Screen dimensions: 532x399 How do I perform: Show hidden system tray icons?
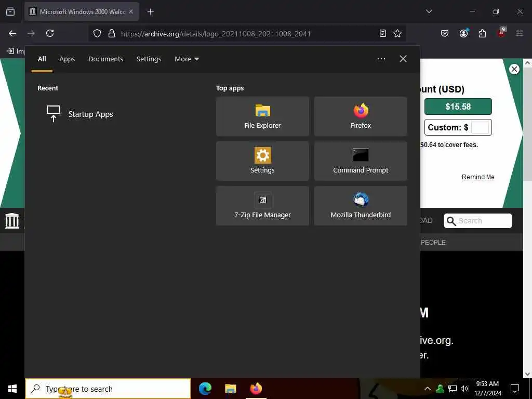(428, 389)
